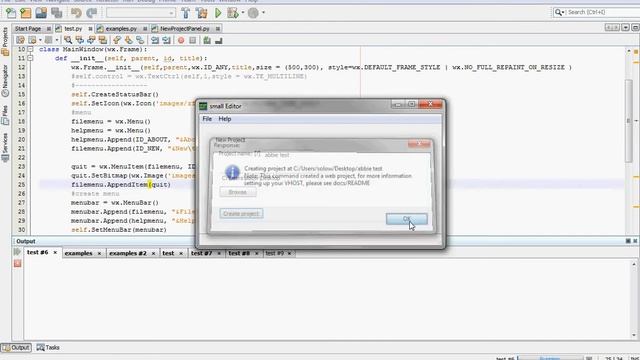Open dropdown arrow of second editor toolbar icon

[x=40, y=40]
